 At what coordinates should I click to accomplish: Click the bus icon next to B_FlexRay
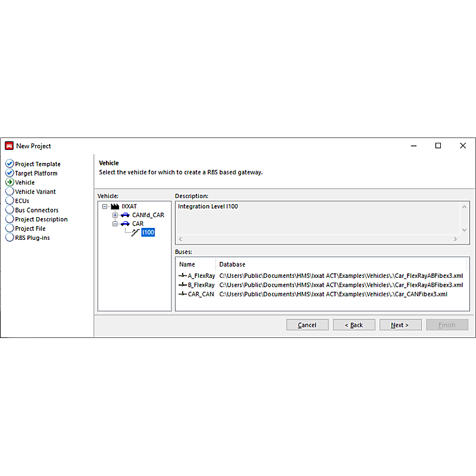tap(183, 284)
